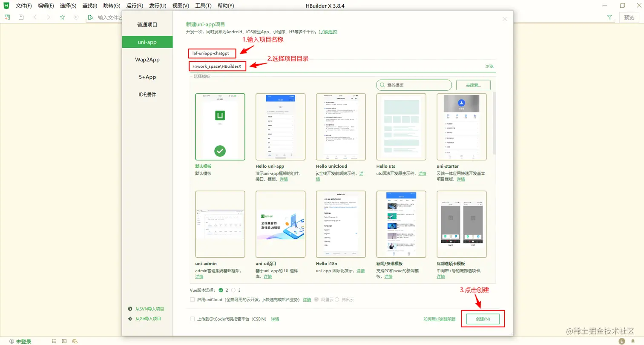The width and height of the screenshot is (644, 345).
Task: Open the 视图(V) menu
Action: click(181, 6)
